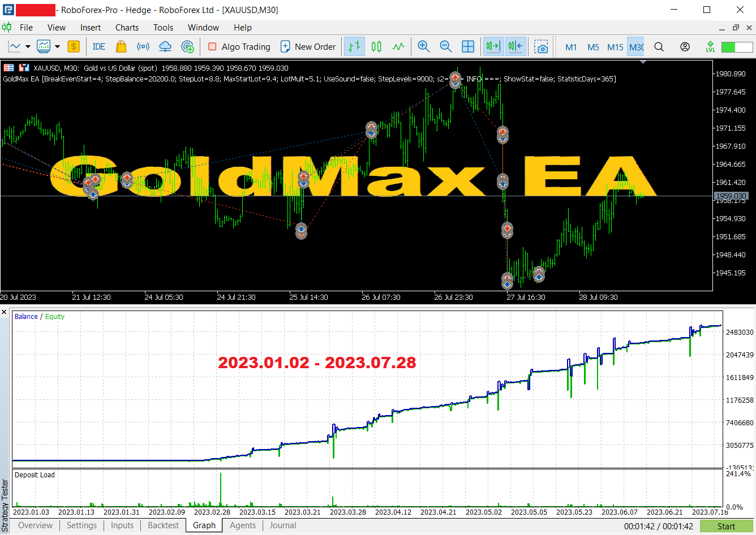Viewport: 756px width, 535px height.
Task: Open the Insert menu
Action: click(x=91, y=27)
